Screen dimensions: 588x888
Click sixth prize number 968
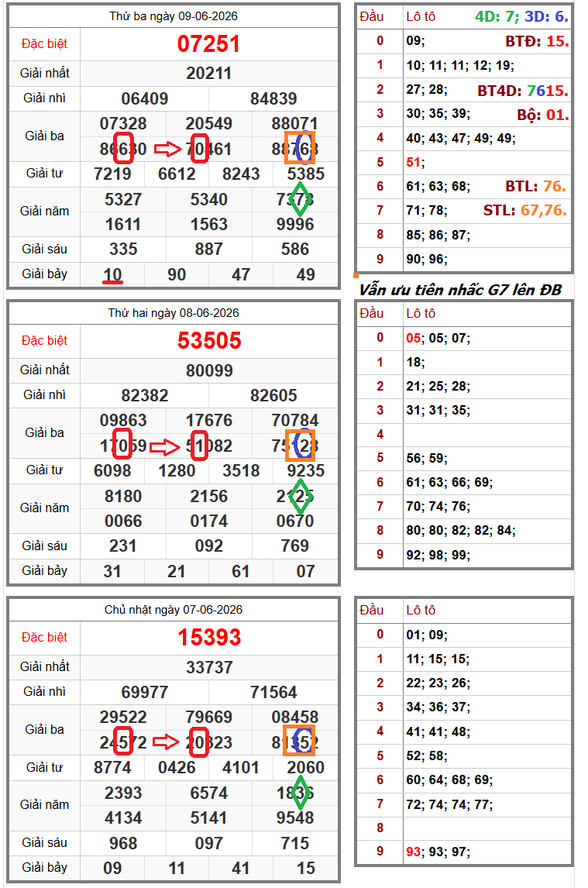(x=123, y=843)
